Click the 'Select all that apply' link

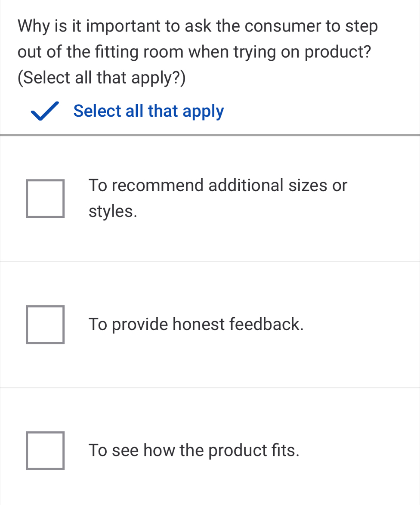(x=148, y=111)
